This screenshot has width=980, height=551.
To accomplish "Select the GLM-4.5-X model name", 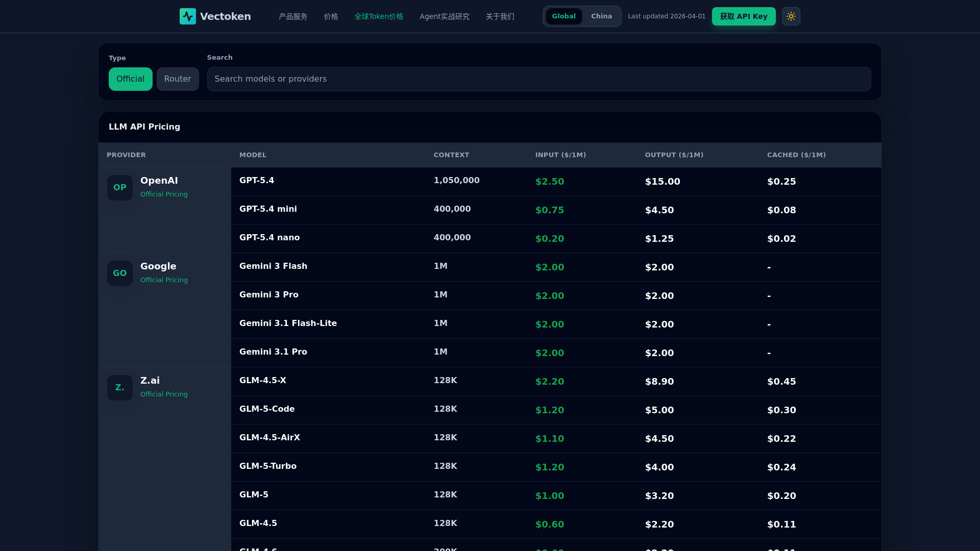I will (263, 381).
